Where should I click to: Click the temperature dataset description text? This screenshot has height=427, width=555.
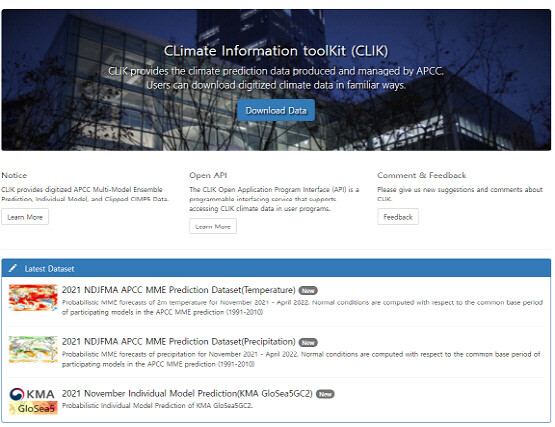coord(302,307)
